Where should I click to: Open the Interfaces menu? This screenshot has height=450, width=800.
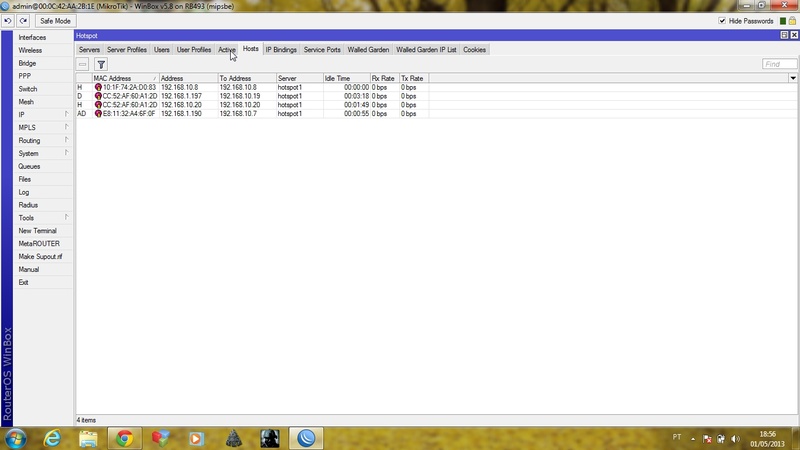click(43, 37)
